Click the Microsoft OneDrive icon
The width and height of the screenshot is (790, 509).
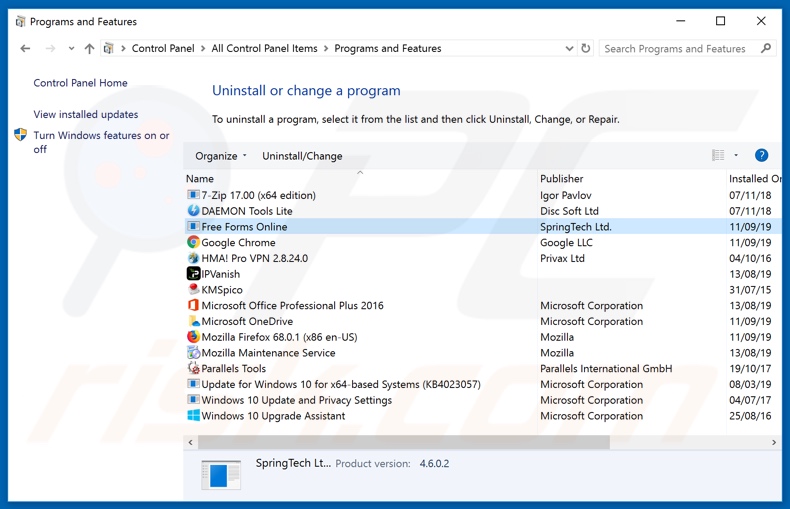(193, 321)
